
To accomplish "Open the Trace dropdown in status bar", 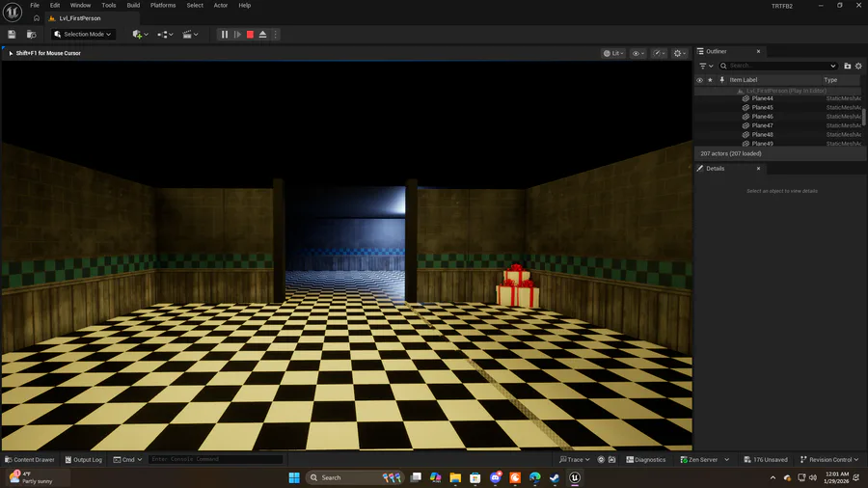I will 575,460.
